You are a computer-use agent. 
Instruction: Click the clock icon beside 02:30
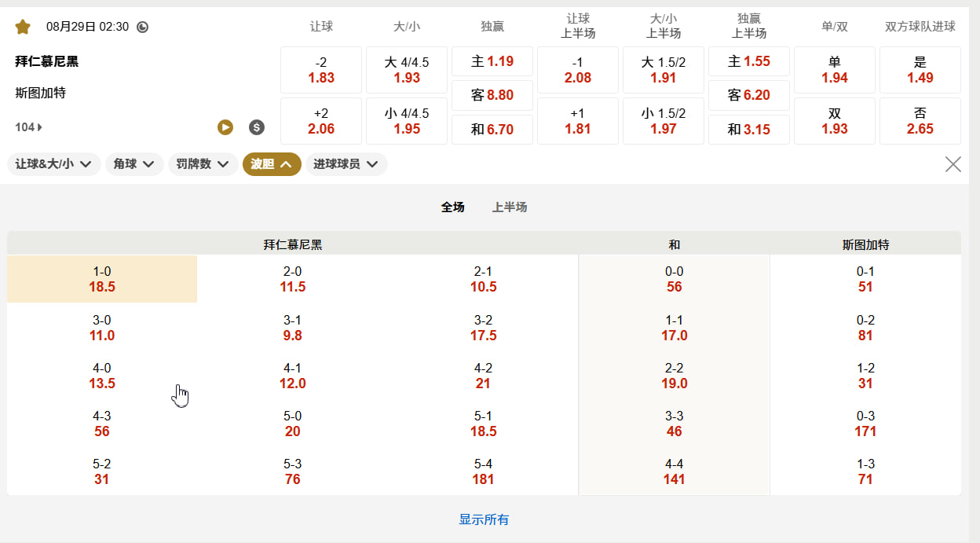(142, 27)
